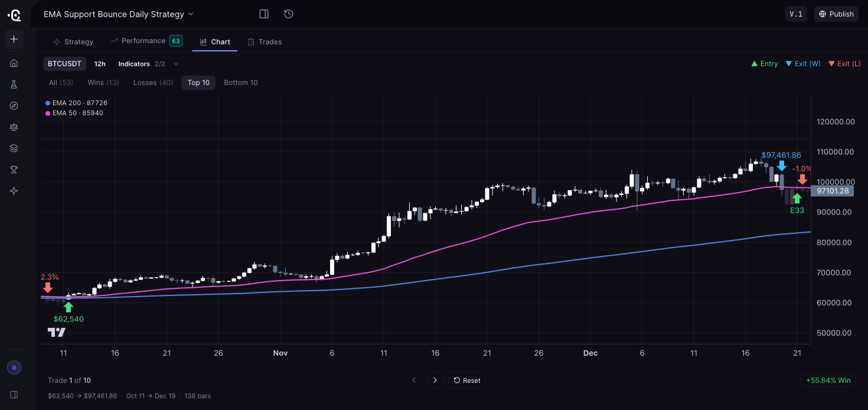
Task: Go to the next trade arrow
Action: click(x=435, y=380)
